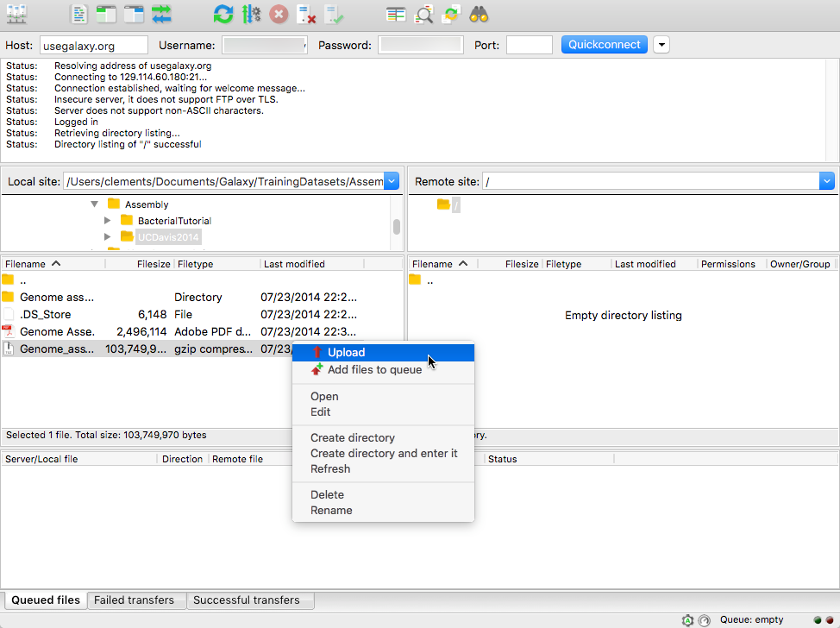Click remote Permissions column header

point(731,264)
